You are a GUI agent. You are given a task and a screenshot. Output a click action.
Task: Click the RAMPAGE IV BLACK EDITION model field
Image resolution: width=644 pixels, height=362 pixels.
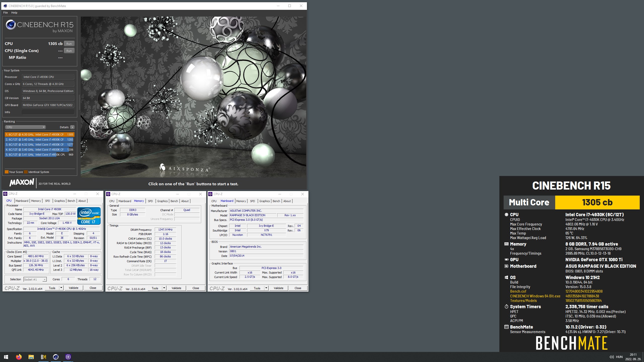tap(252, 215)
